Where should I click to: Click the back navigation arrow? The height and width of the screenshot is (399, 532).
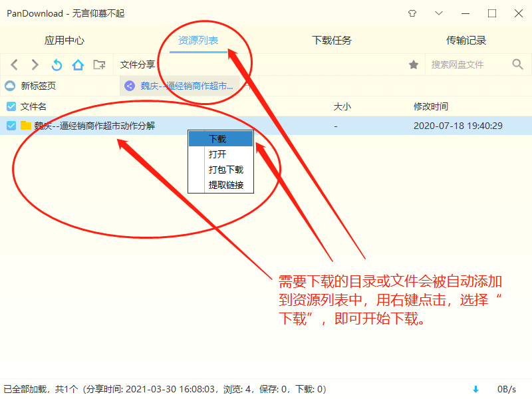coord(15,65)
